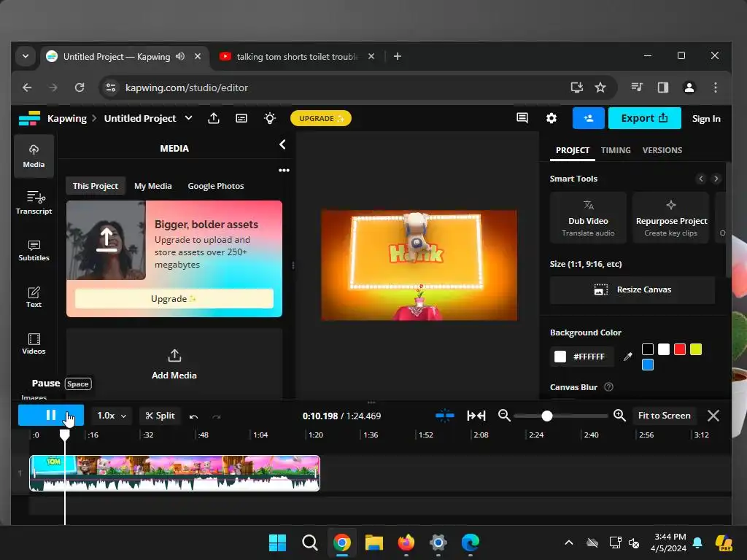Screen dimensions: 747x560
Task: Open the Text sidebar tool
Action: point(34,297)
